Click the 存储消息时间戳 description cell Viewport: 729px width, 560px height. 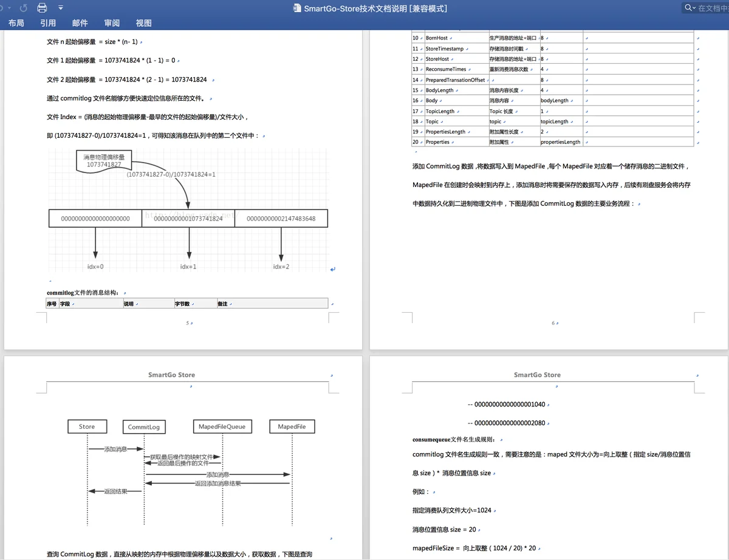click(x=514, y=49)
